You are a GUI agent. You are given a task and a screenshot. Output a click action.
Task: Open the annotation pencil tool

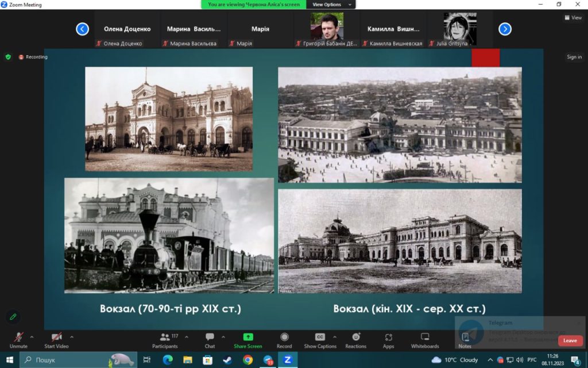pos(13,317)
